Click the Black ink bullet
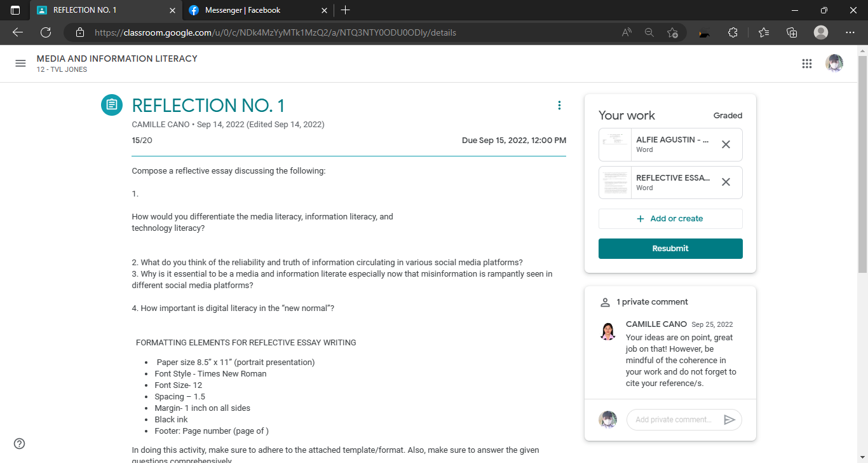Screen dimensions: 868x463 pos(171,420)
